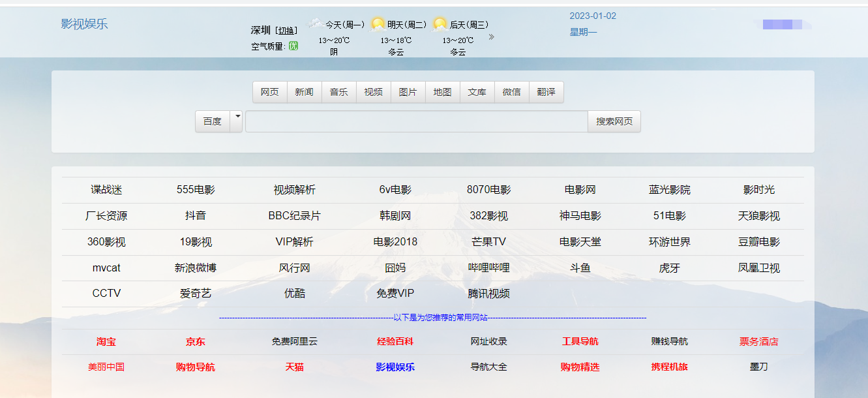Open the 哔哩哔哩 link
The image size is (868, 398).
tap(488, 268)
